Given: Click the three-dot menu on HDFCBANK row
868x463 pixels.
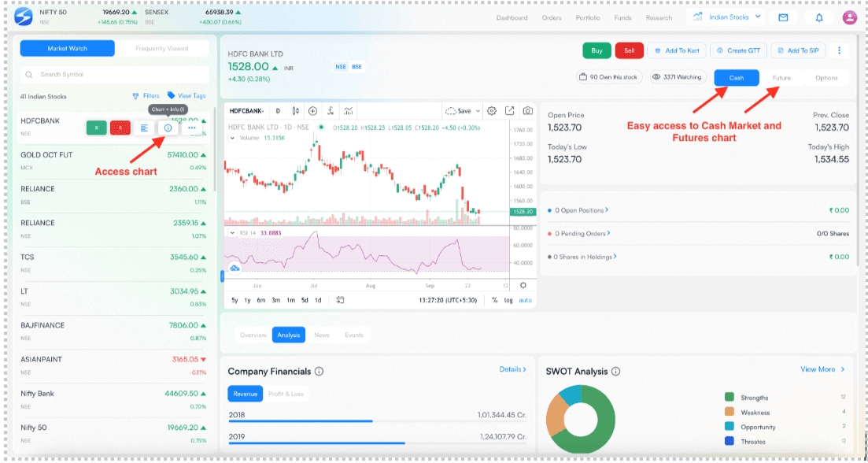Looking at the screenshot, I should coord(191,128).
